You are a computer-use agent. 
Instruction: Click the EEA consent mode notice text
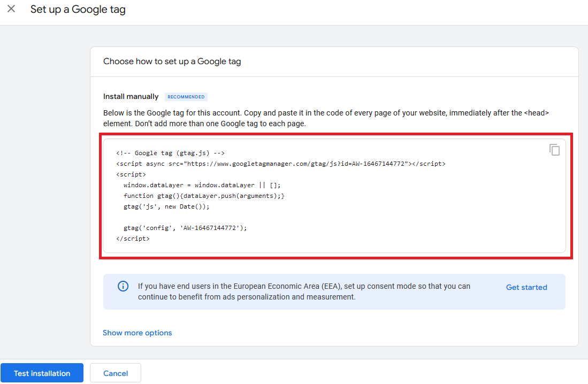(304, 291)
